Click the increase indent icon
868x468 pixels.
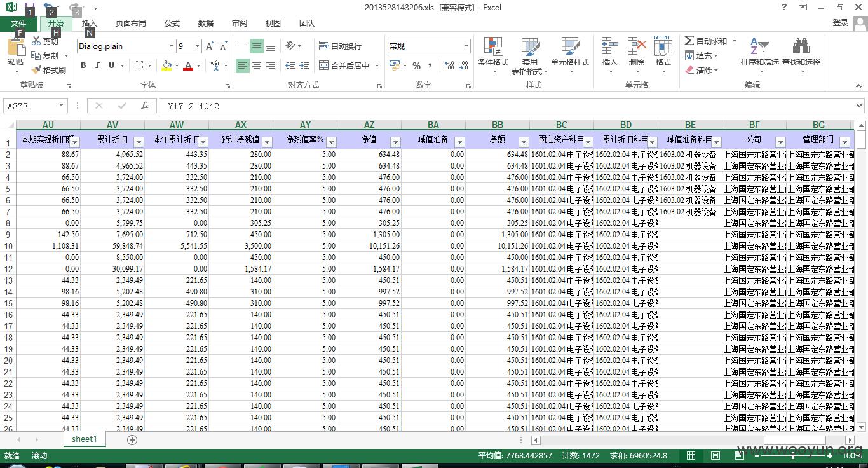(x=304, y=65)
